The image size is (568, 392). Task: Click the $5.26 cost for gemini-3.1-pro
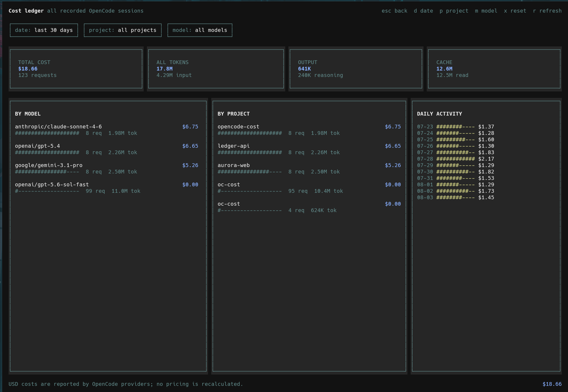pos(190,165)
